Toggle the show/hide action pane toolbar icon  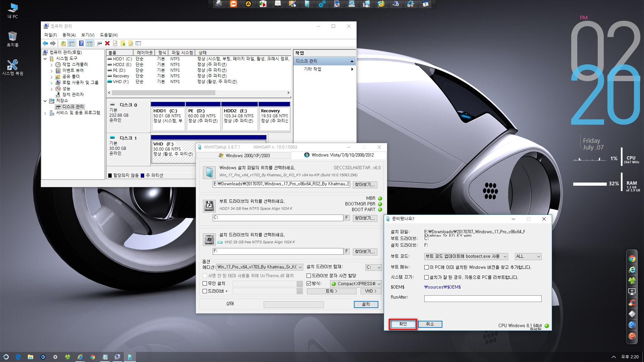point(89,43)
